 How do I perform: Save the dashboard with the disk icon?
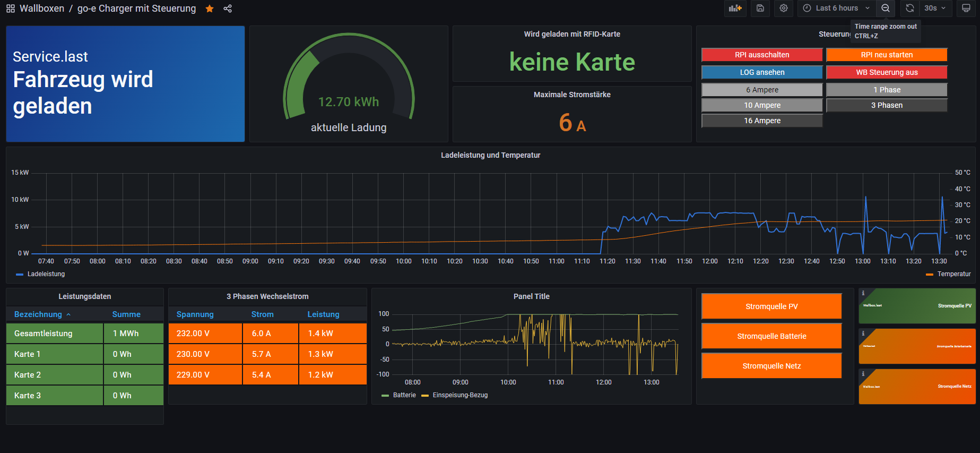tap(760, 8)
